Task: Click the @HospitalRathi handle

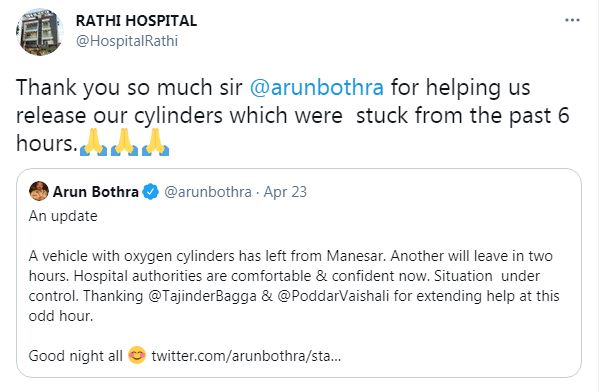Action: [127, 41]
